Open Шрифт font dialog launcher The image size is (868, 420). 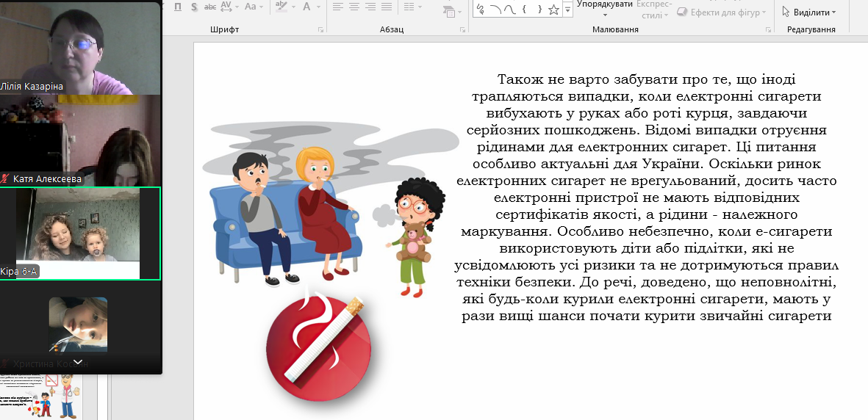(x=320, y=30)
